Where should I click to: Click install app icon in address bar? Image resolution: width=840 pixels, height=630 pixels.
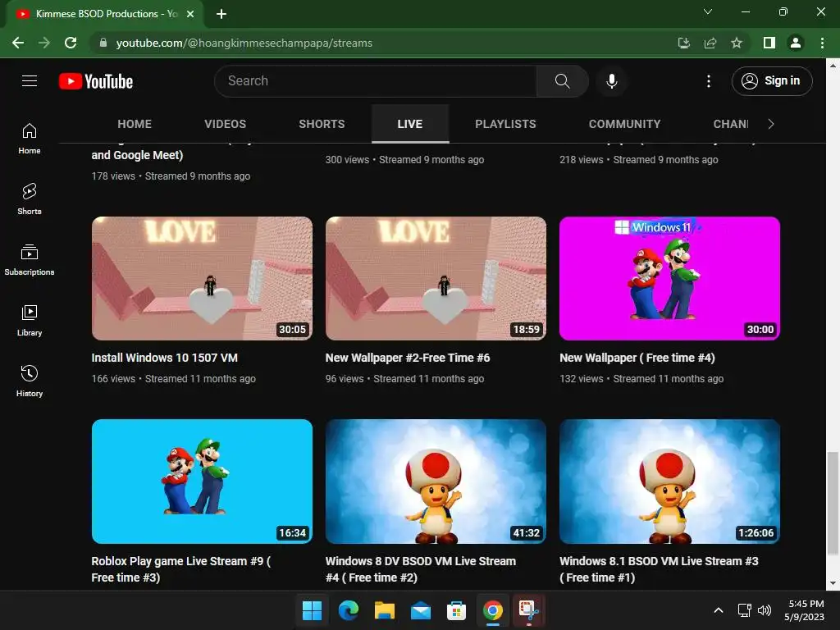click(x=683, y=43)
